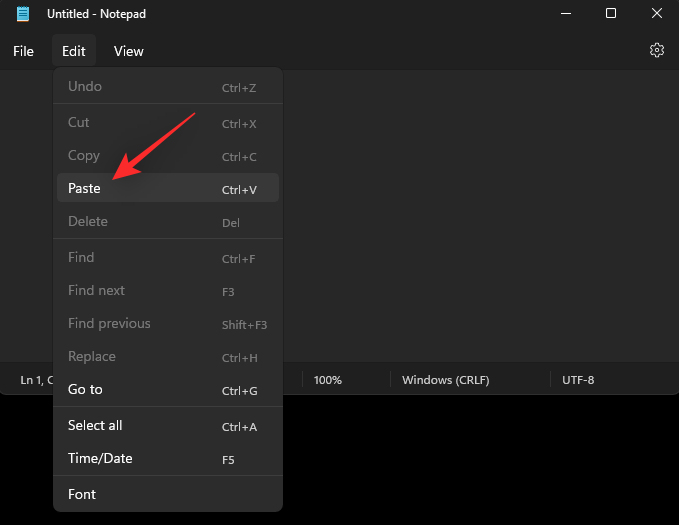Viewport: 679px width, 525px height.
Task: Click Windows (CRLF) line ending indicator
Action: (445, 380)
